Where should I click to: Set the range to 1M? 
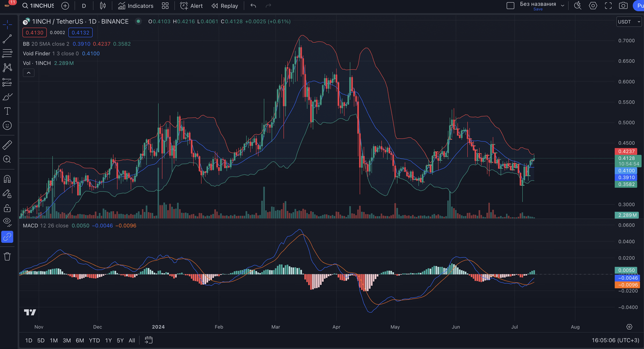(54, 340)
